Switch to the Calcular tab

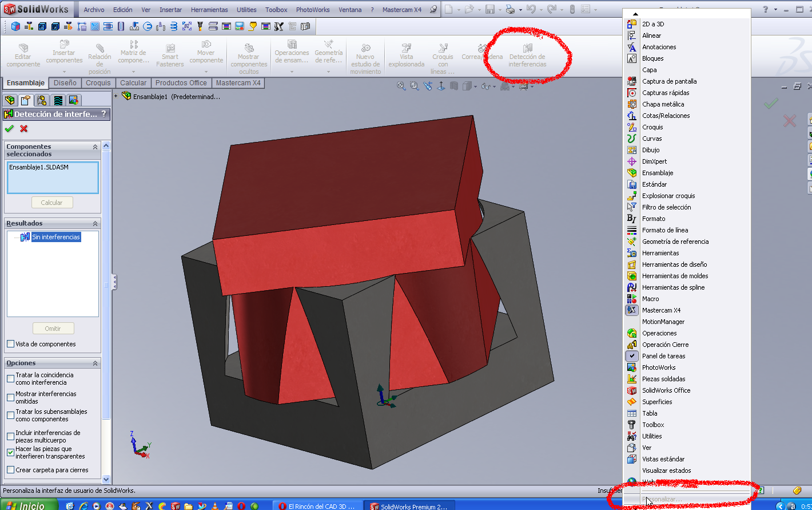[133, 83]
